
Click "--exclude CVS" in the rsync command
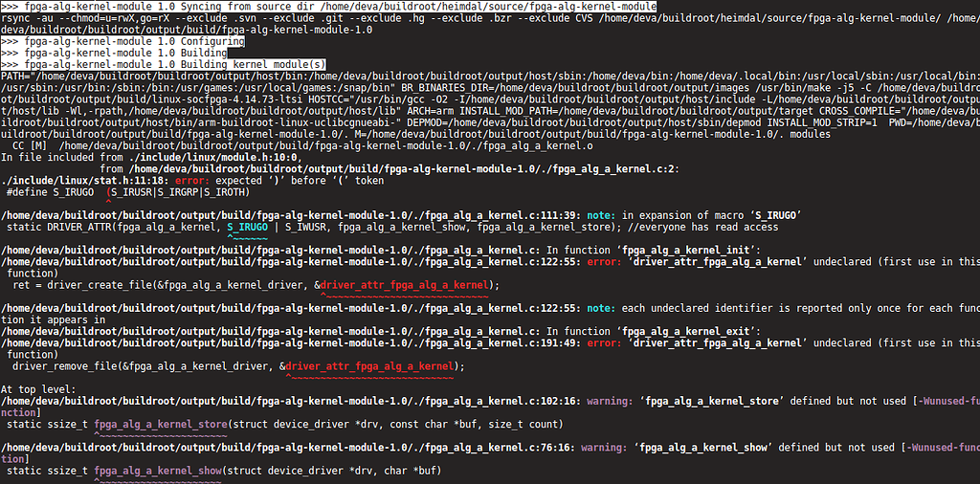click(x=555, y=18)
